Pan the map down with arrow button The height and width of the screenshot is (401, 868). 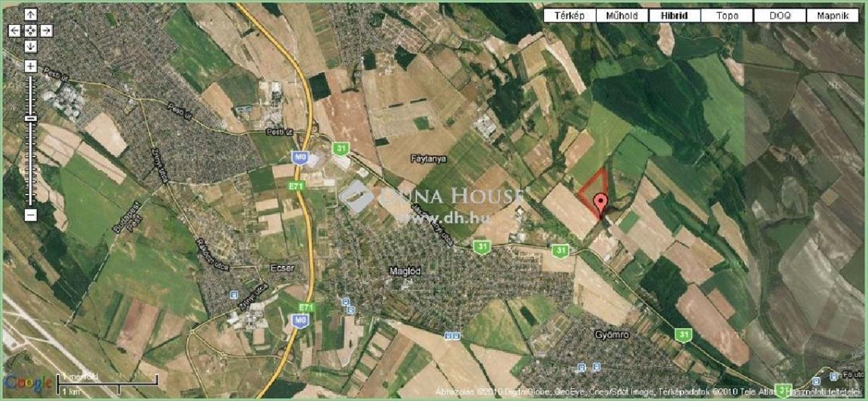coord(30,46)
